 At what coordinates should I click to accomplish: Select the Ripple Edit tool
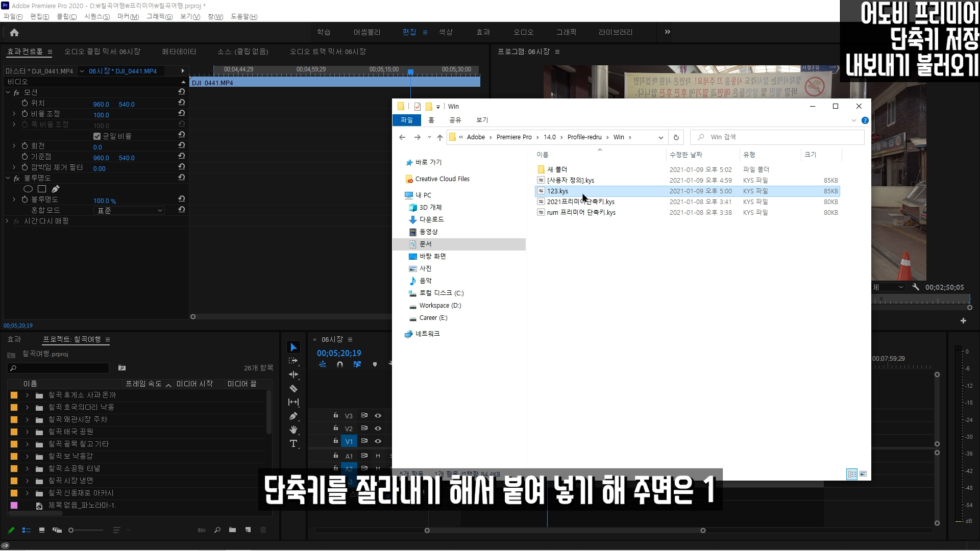(x=293, y=374)
